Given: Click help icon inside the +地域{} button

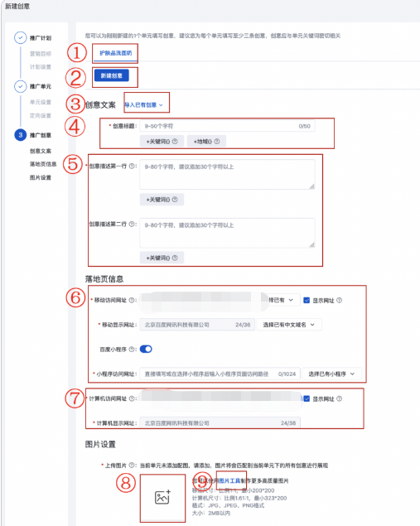Looking at the screenshot, I should coord(217,142).
